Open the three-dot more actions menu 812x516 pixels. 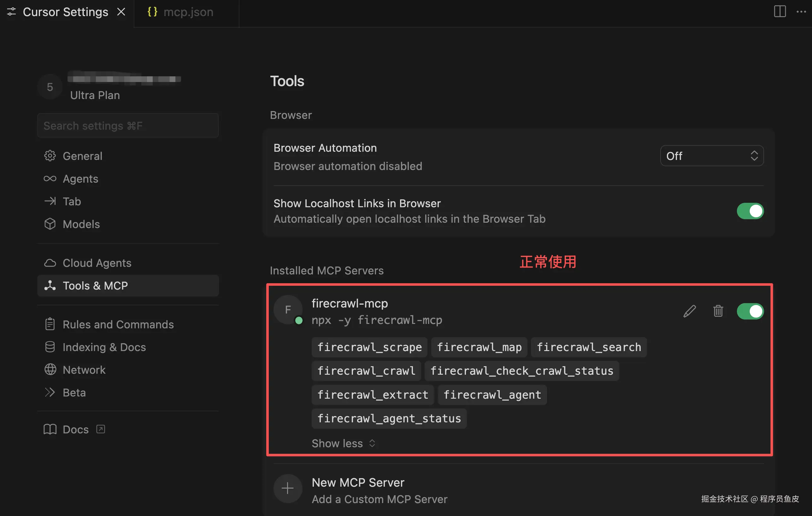point(801,12)
